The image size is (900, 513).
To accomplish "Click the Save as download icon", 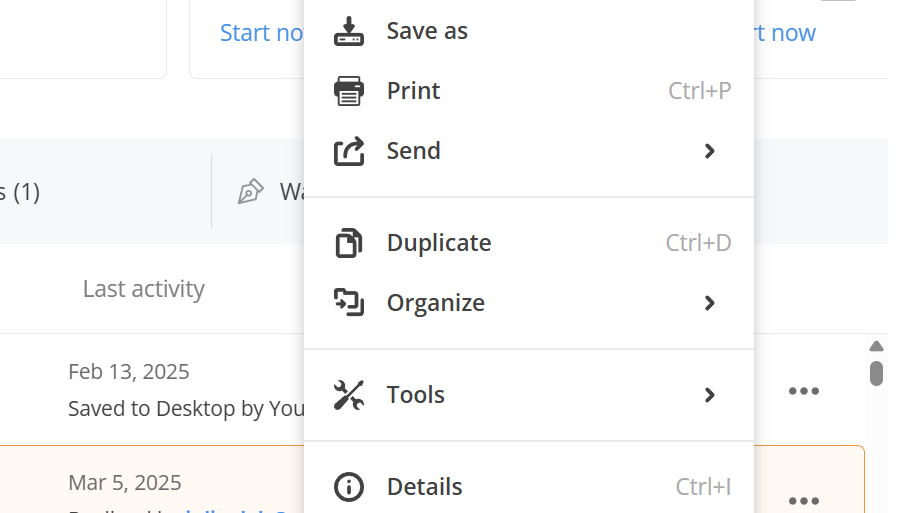I will 348,31.
